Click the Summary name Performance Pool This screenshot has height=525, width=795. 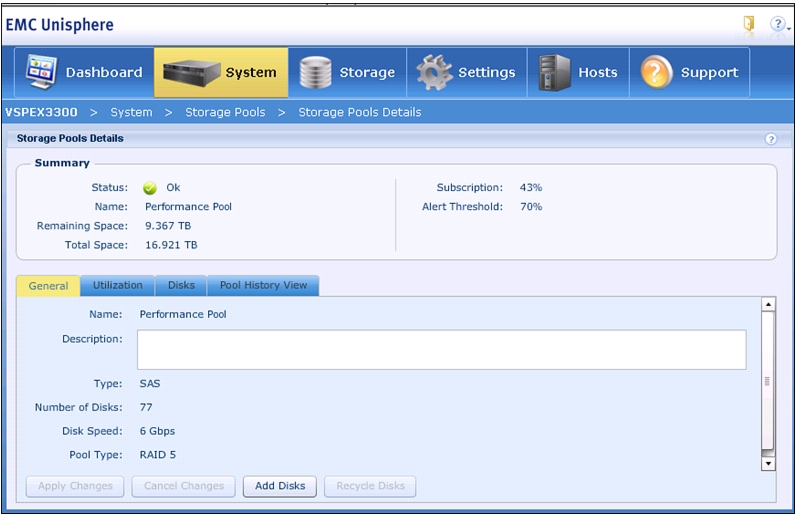(x=188, y=207)
